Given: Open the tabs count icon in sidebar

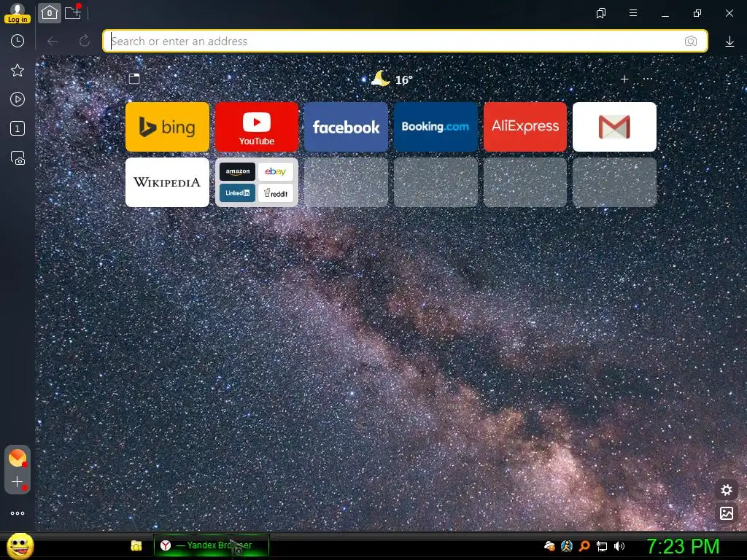Looking at the screenshot, I should pyautogui.click(x=18, y=128).
